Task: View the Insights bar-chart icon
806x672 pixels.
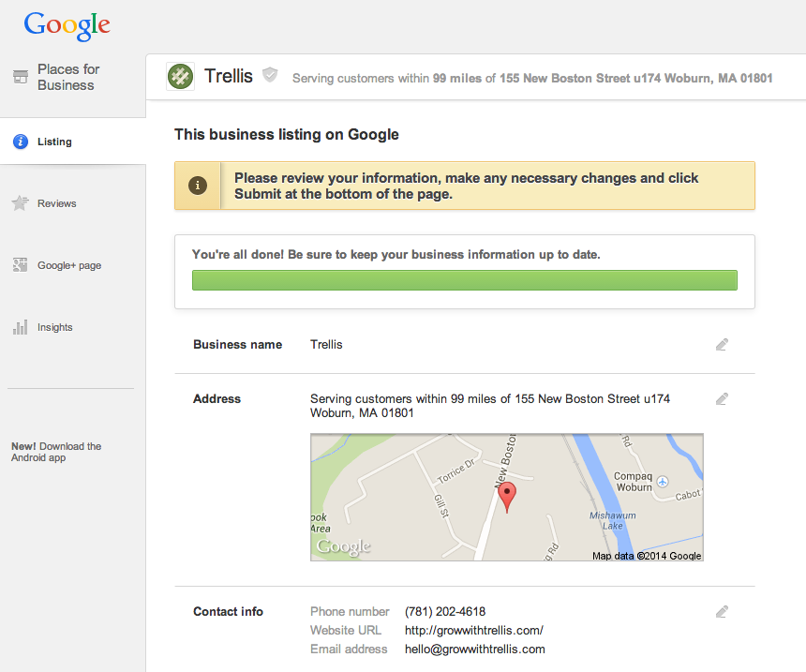Action: 19,327
